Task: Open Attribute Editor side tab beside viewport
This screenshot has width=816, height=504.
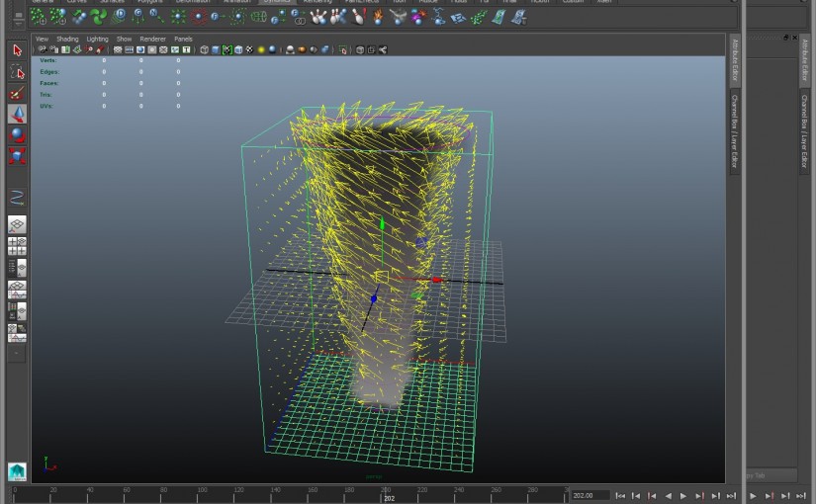Action: pos(735,60)
